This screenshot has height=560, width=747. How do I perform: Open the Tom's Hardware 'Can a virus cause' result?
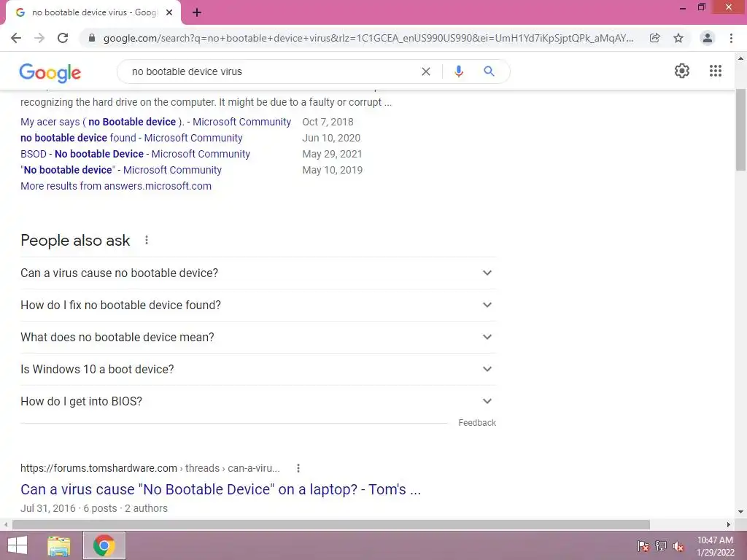coord(220,489)
